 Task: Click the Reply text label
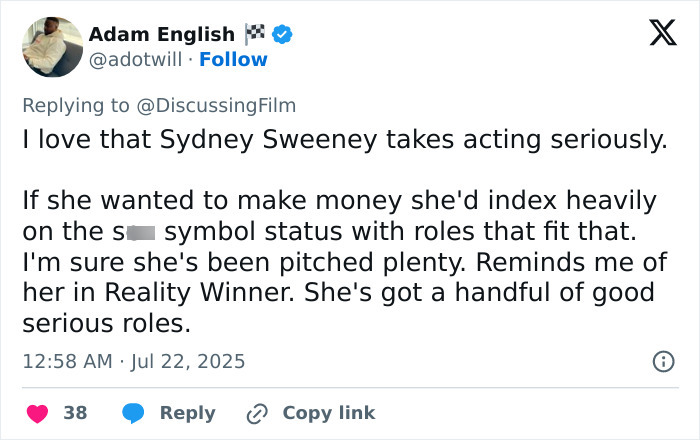click(x=187, y=412)
